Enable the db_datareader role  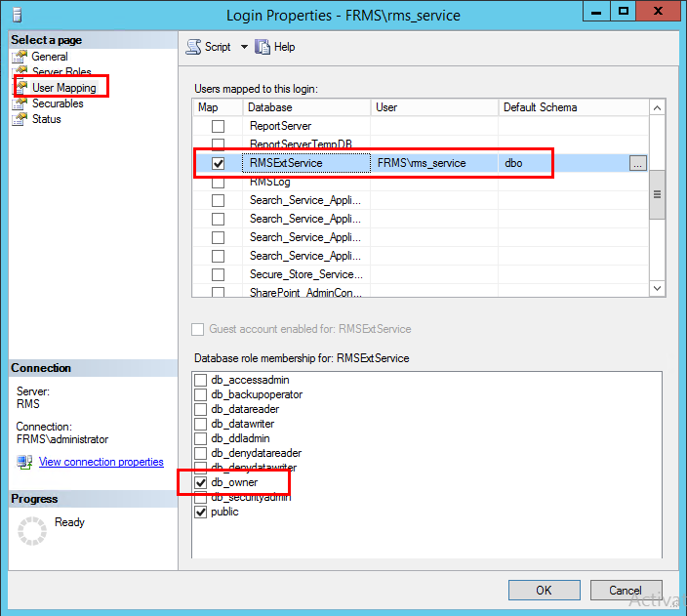coord(201,410)
